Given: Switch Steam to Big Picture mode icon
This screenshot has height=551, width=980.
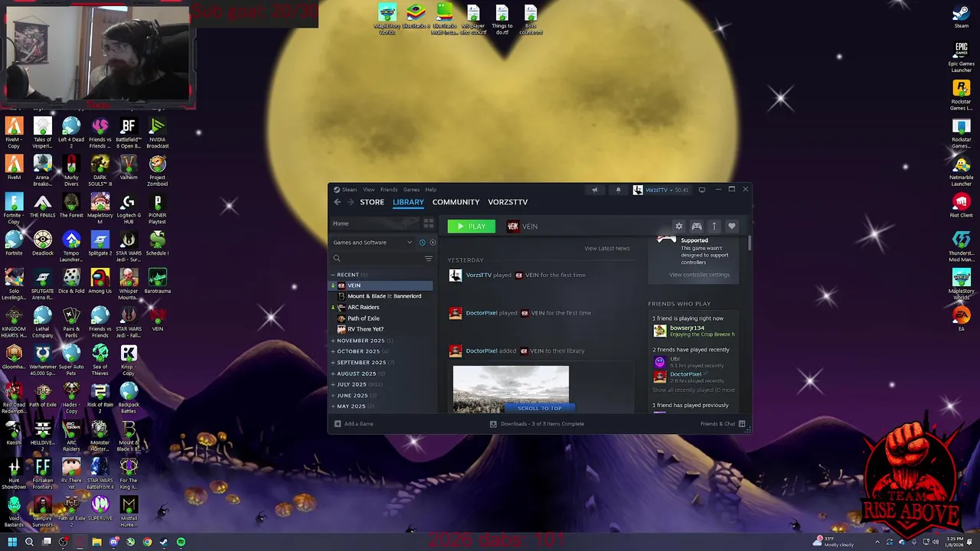Looking at the screenshot, I should tap(701, 190).
